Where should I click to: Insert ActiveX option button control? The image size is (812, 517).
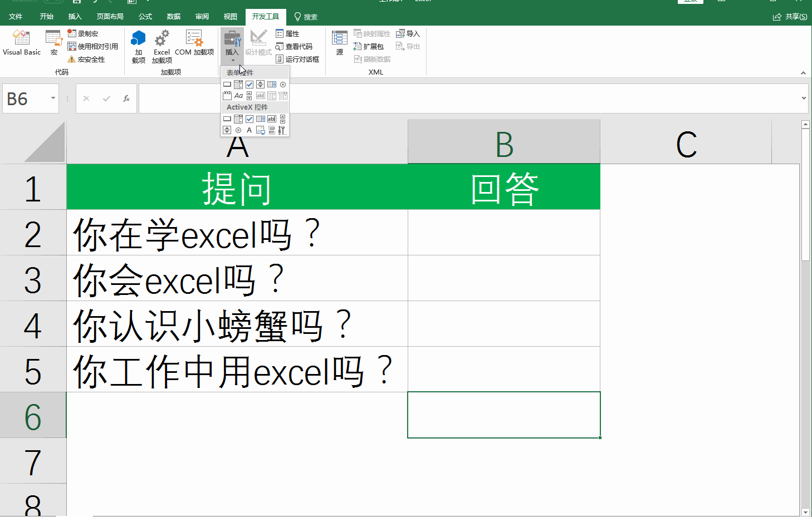(238, 130)
